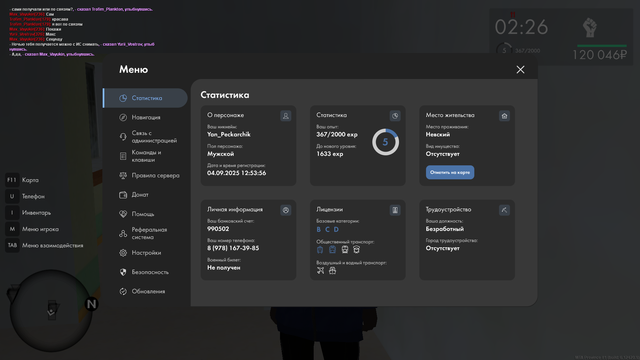
Task: Click the U Телефон hint
Action: point(25,196)
